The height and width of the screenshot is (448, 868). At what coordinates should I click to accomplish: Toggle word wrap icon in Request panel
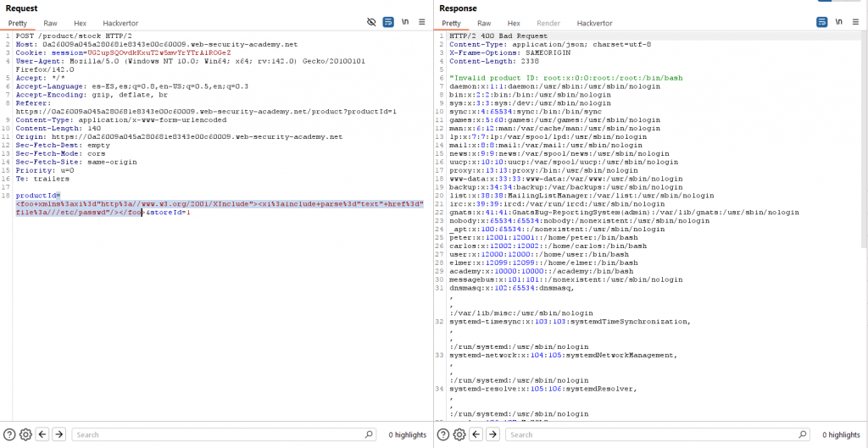pos(388,23)
